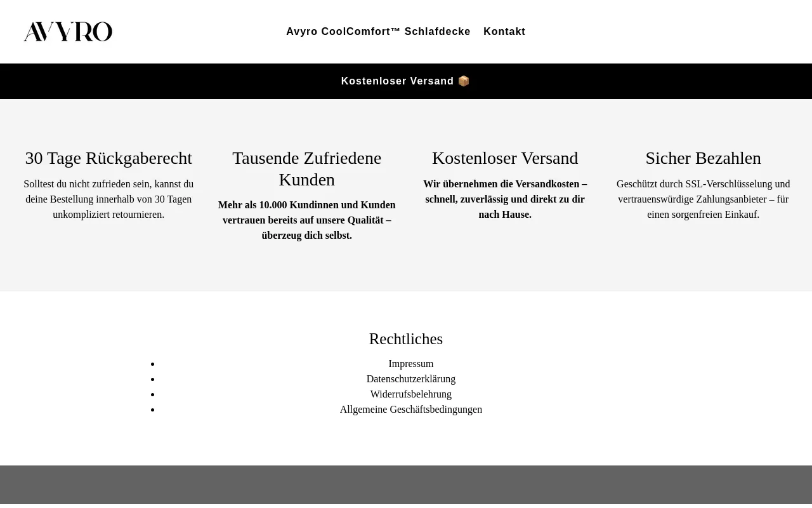Open the Widerrufsbelehrung link
812x508 pixels.
click(411, 394)
